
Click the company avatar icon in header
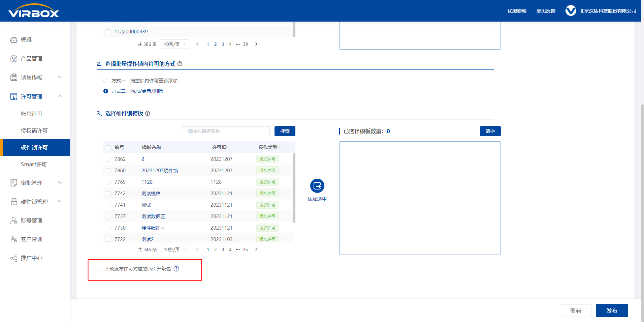[571, 11]
